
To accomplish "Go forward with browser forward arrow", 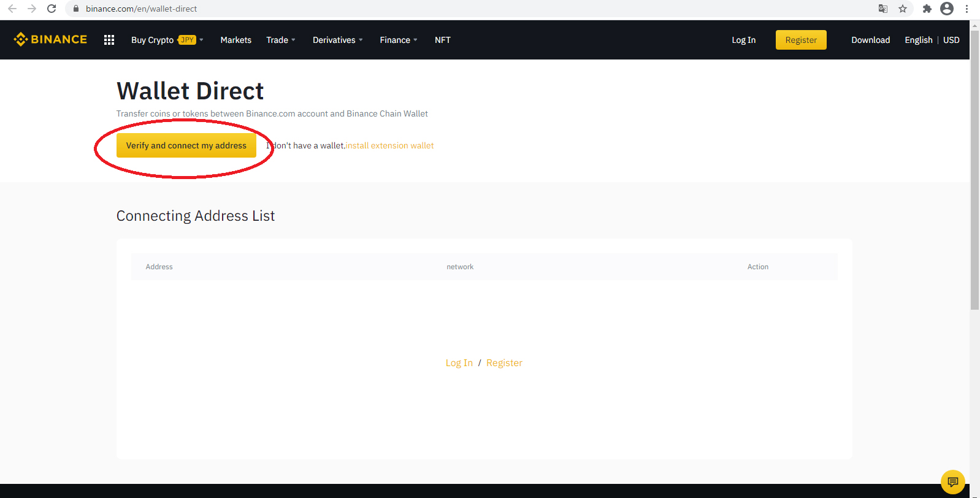I will [32, 9].
